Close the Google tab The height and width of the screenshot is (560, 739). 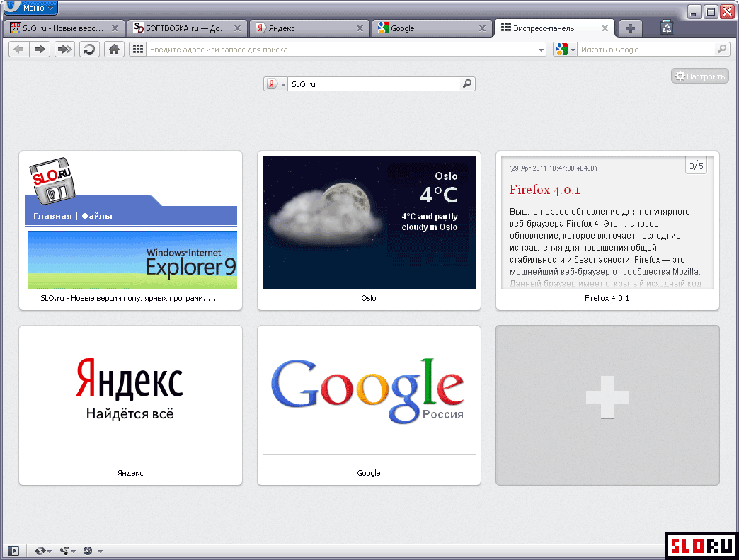482,28
